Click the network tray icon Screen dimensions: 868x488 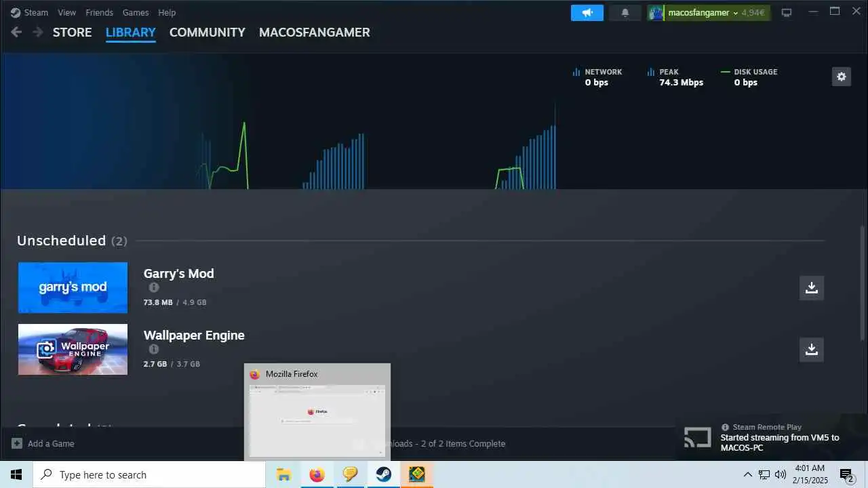point(764,474)
